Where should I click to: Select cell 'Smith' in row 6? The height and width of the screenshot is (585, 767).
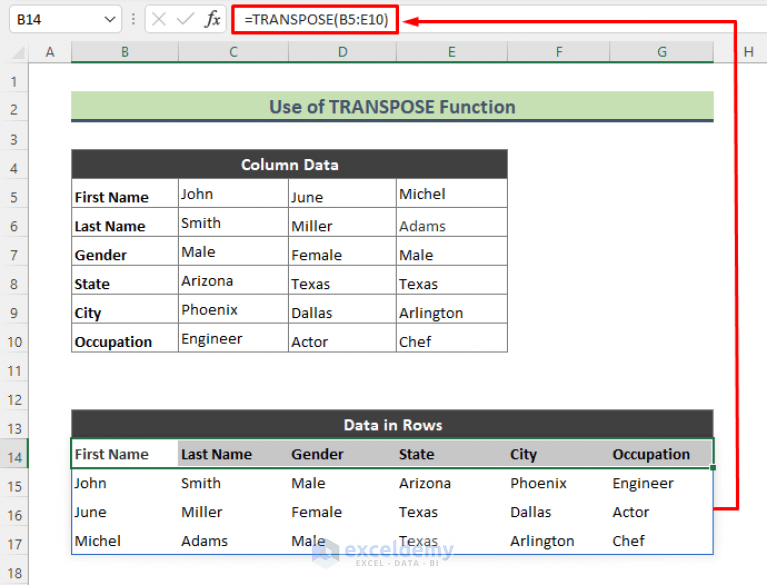(233, 223)
